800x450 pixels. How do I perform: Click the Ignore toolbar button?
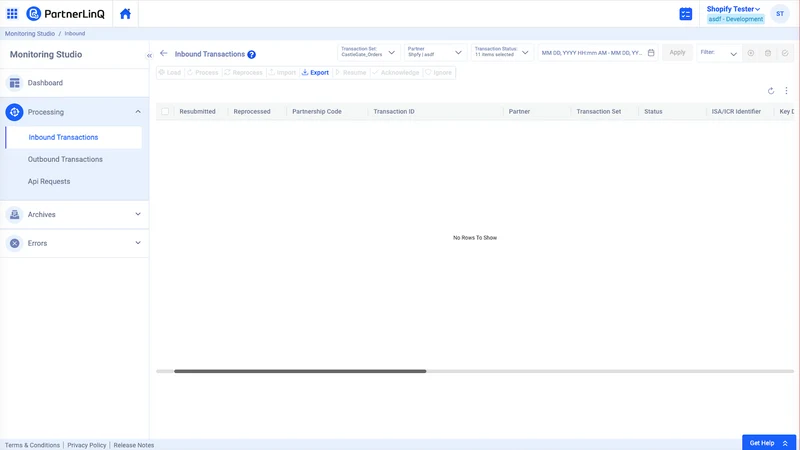pos(439,72)
